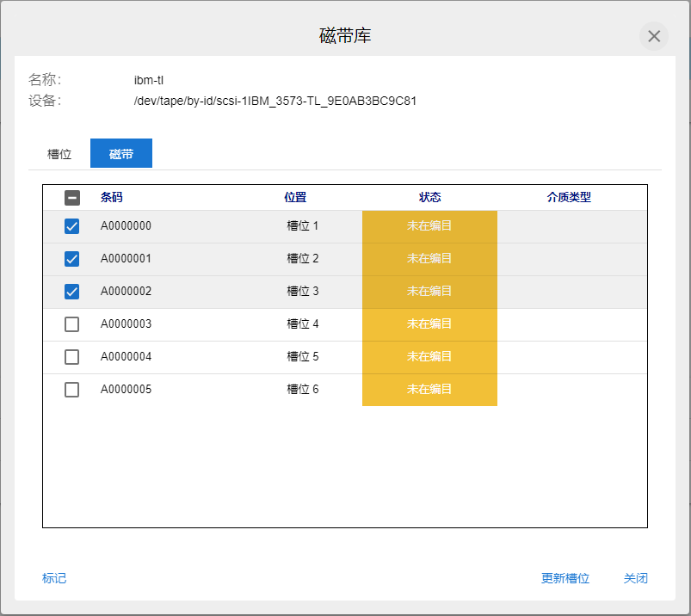This screenshot has height=616, width=691.
Task: Enable the A0000004 tape checkbox
Action: tap(72, 357)
